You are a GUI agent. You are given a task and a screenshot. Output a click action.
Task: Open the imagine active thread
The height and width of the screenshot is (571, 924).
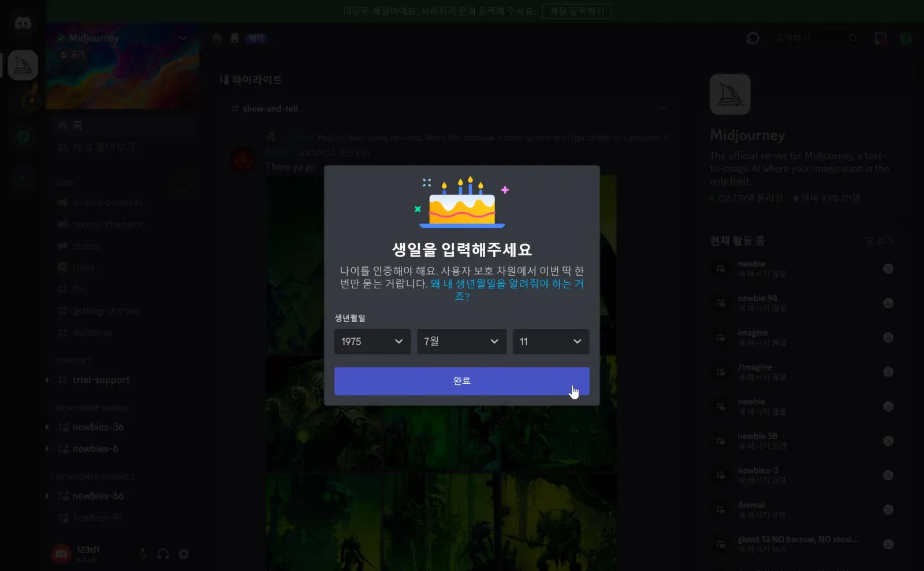(x=803, y=338)
